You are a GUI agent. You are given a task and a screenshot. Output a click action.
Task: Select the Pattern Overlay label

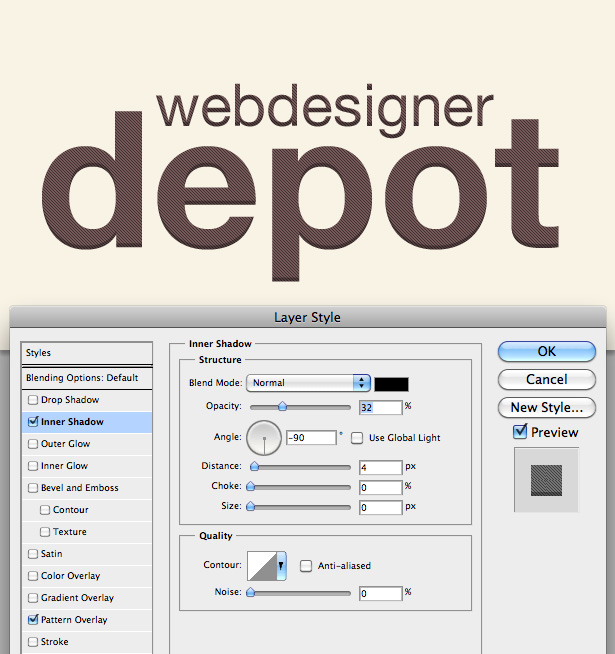click(x=74, y=620)
